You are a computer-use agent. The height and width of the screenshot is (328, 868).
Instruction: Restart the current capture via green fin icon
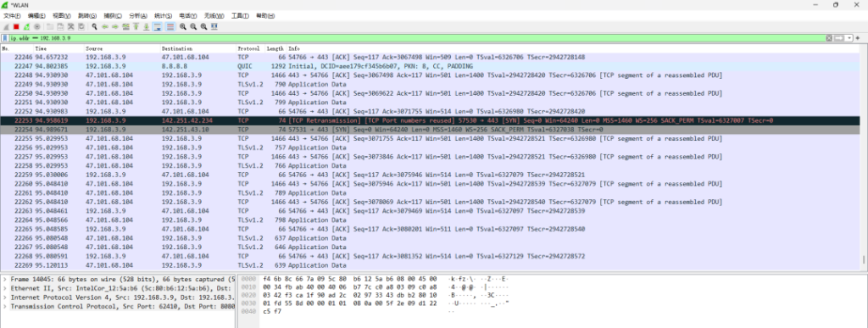click(26, 26)
